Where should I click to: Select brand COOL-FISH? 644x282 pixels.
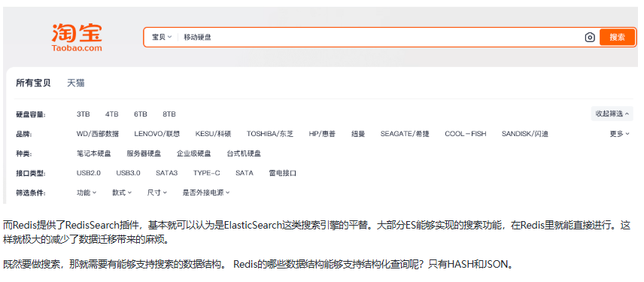coord(466,134)
